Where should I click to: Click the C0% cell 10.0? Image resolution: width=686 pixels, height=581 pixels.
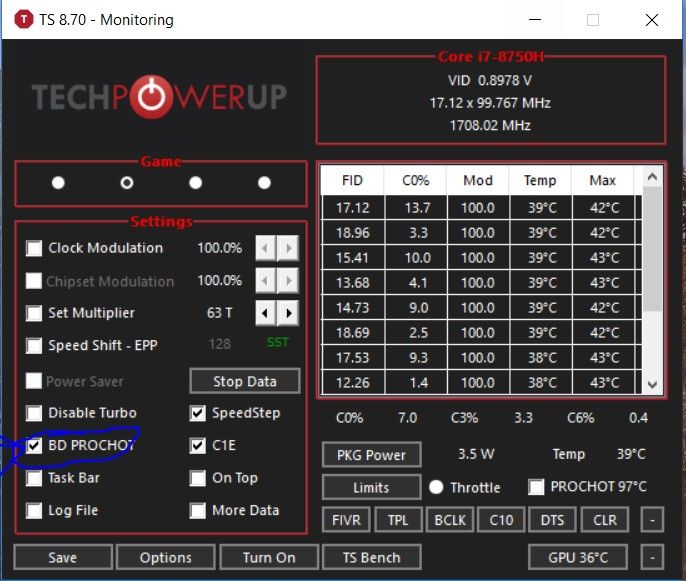click(x=416, y=257)
